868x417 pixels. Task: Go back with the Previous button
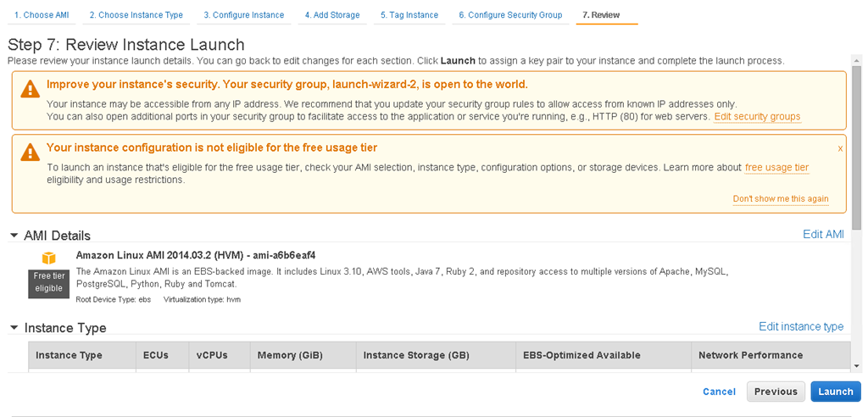(776, 392)
